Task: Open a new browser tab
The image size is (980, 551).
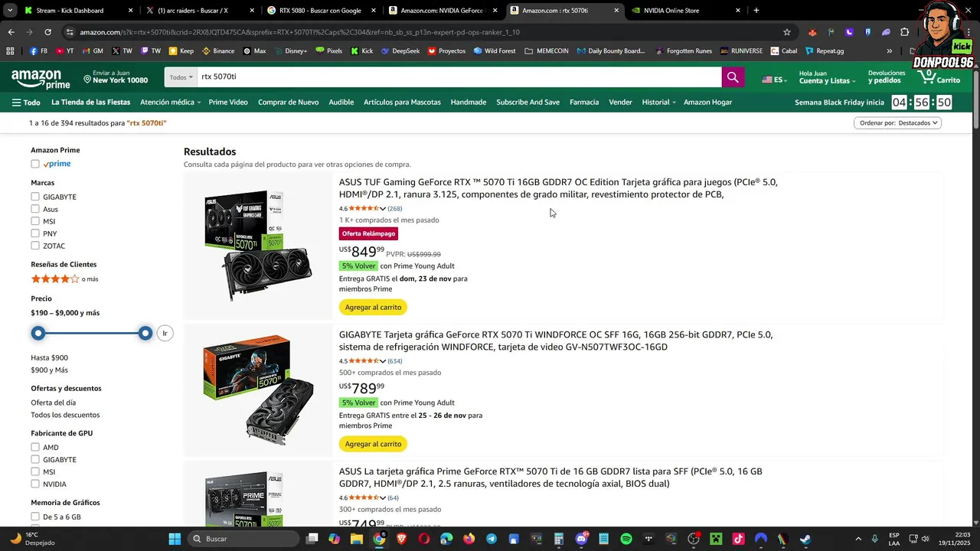Action: pyautogui.click(x=756, y=11)
